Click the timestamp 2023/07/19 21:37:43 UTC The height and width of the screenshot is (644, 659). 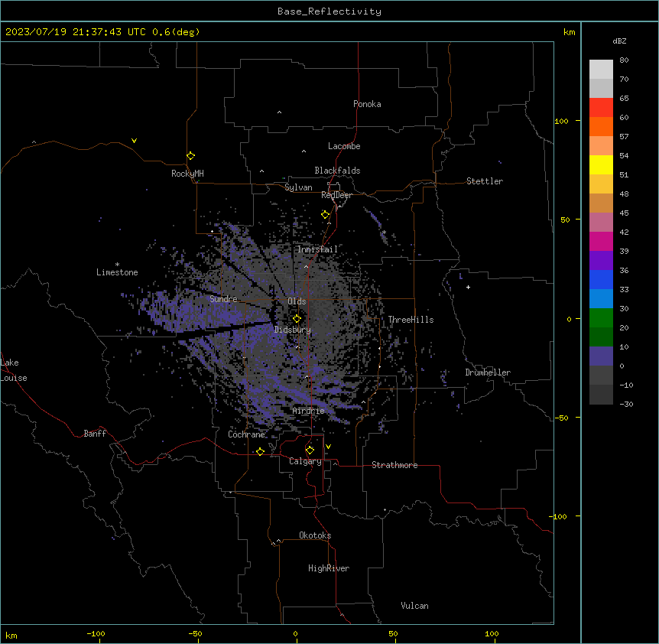click(76, 32)
